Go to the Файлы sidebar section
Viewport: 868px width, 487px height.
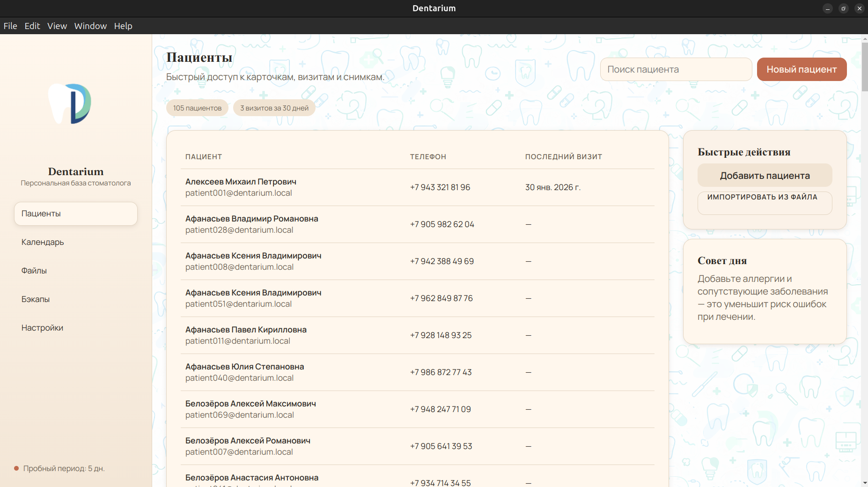click(x=34, y=271)
